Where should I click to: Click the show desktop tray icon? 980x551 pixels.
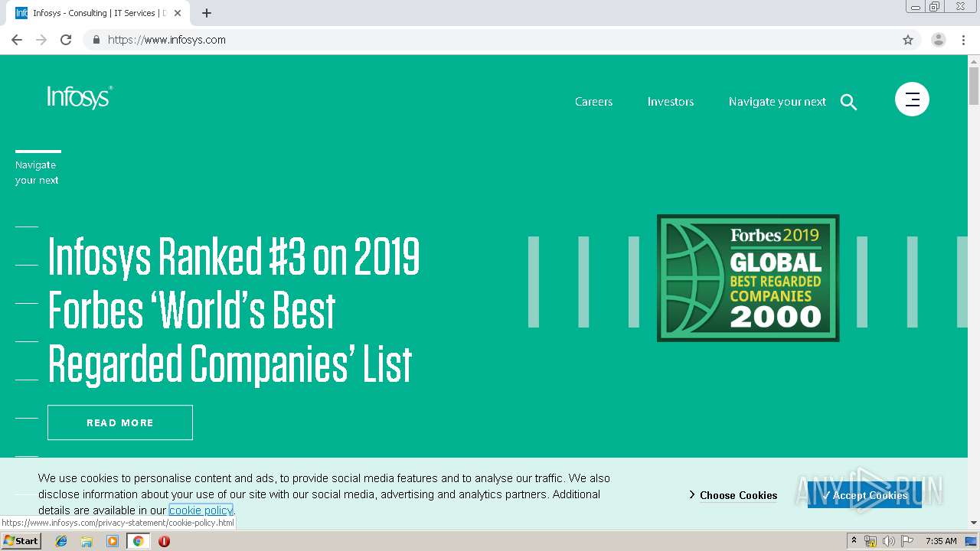point(971,541)
